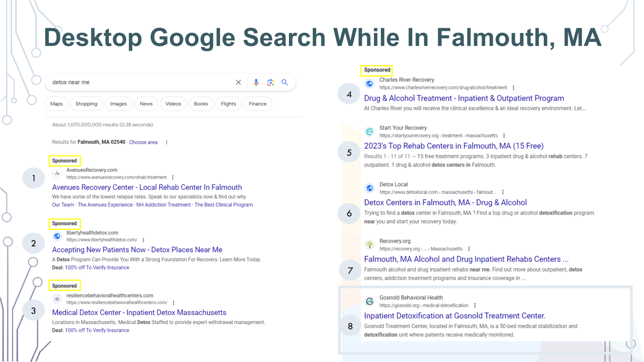This screenshot has width=644, height=362.
Task: Switch to the News search tab
Action: tap(146, 104)
